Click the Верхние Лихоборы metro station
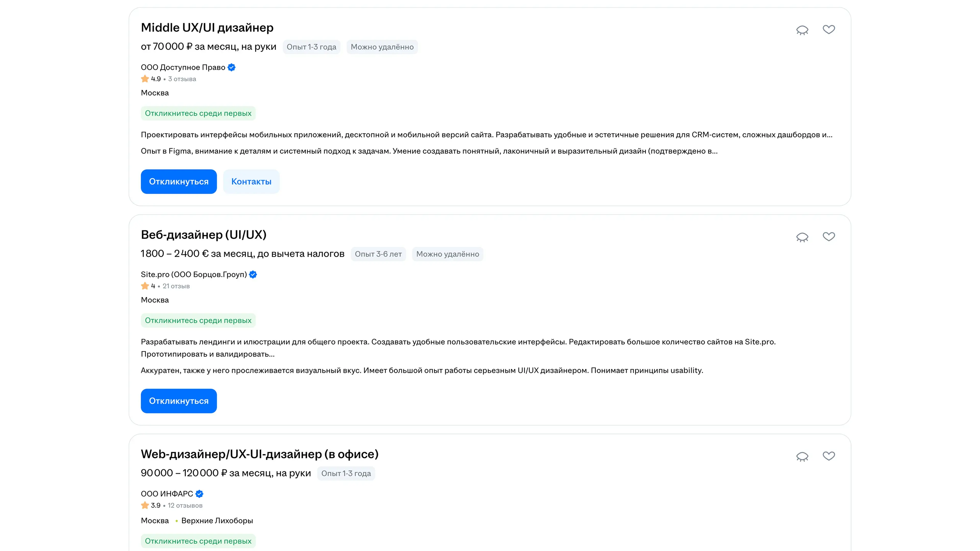 pos(217,521)
